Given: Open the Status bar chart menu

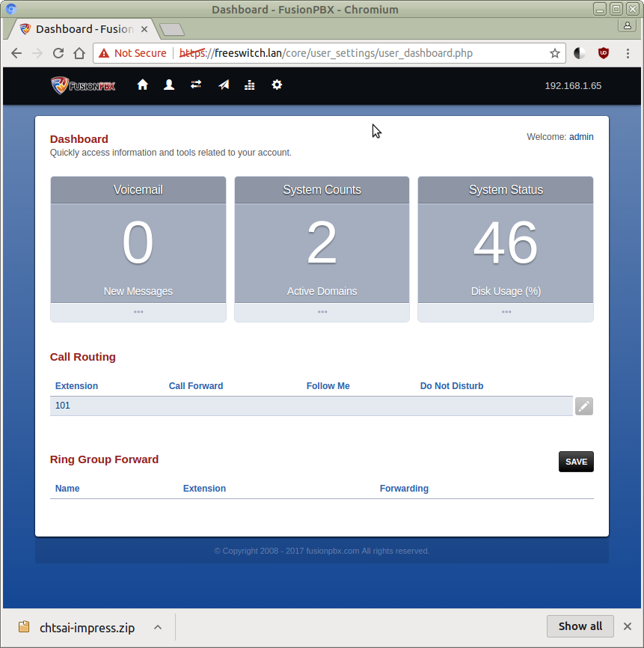Looking at the screenshot, I should (x=250, y=85).
